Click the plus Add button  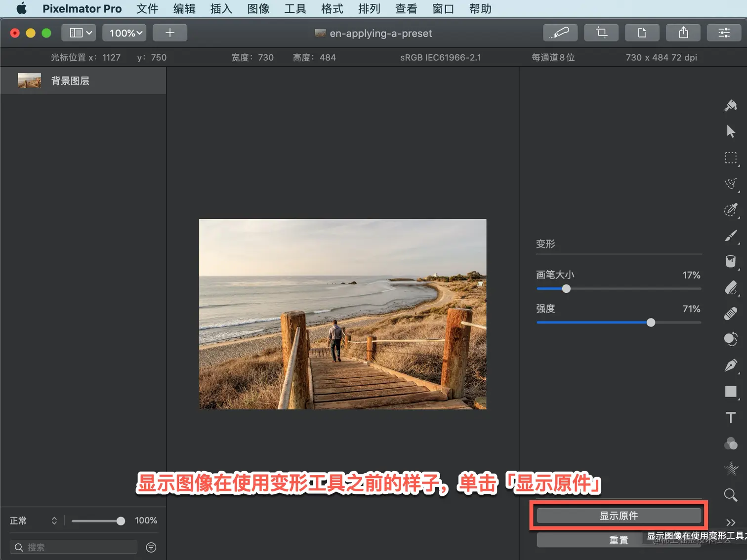coord(170,33)
